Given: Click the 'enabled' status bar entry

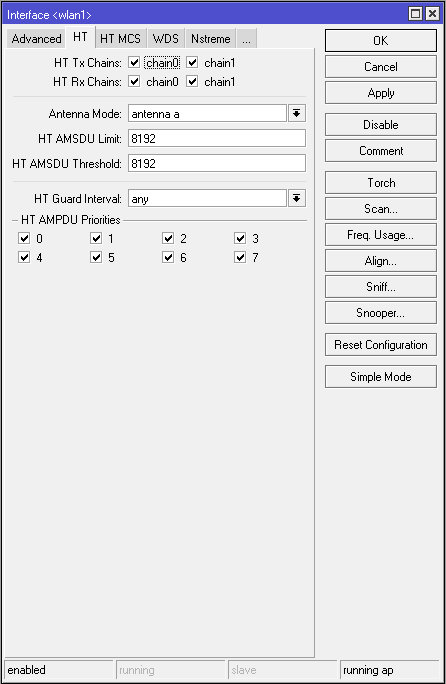Looking at the screenshot, I should 59,670.
